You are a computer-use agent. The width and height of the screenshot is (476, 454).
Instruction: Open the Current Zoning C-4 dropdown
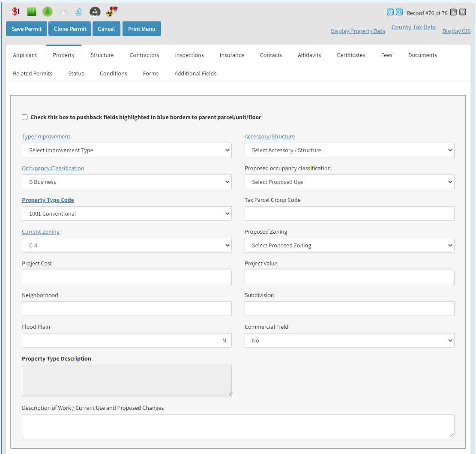[x=126, y=245]
